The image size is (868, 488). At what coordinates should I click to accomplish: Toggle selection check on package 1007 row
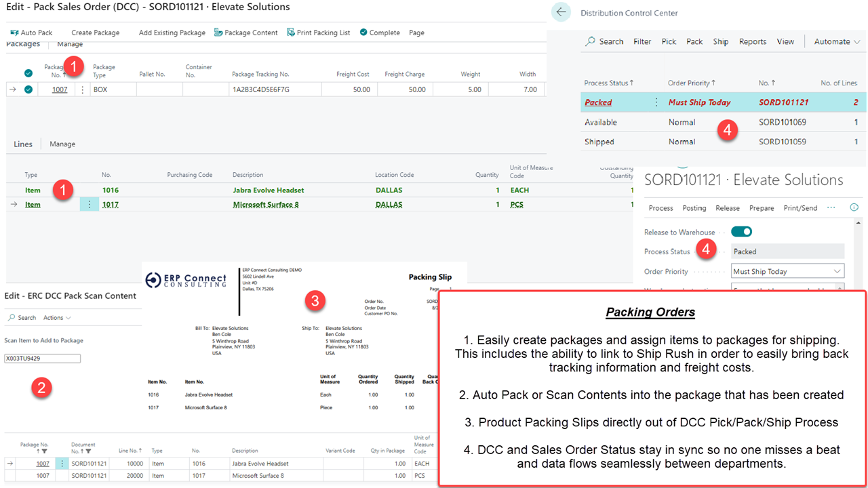(28, 89)
